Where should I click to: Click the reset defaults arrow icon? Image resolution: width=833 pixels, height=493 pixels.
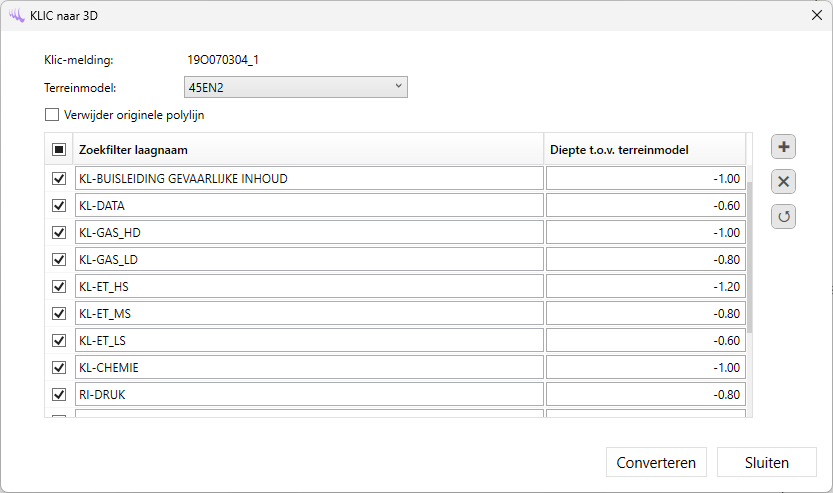point(784,216)
